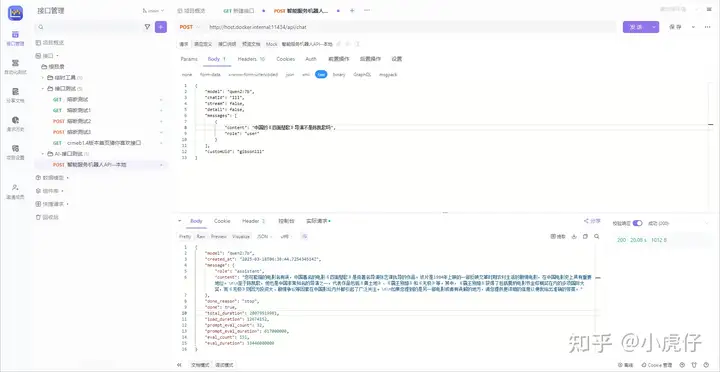Open the 实际请求 tab
720x372 pixels.
coord(318,221)
